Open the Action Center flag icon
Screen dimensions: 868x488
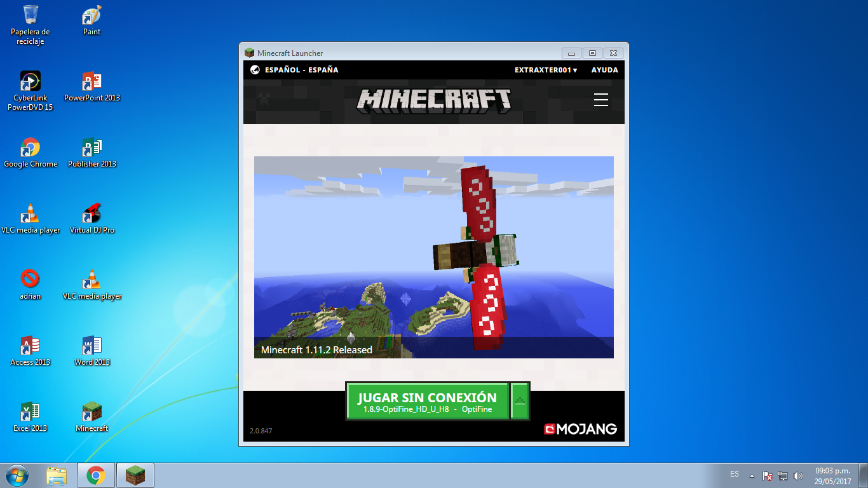(768, 475)
